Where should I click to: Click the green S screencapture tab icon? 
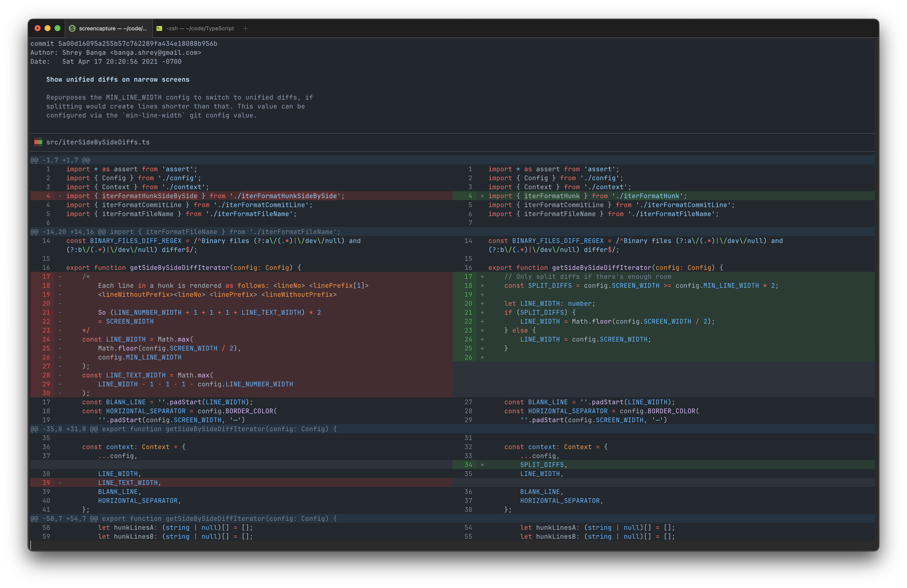click(x=72, y=29)
